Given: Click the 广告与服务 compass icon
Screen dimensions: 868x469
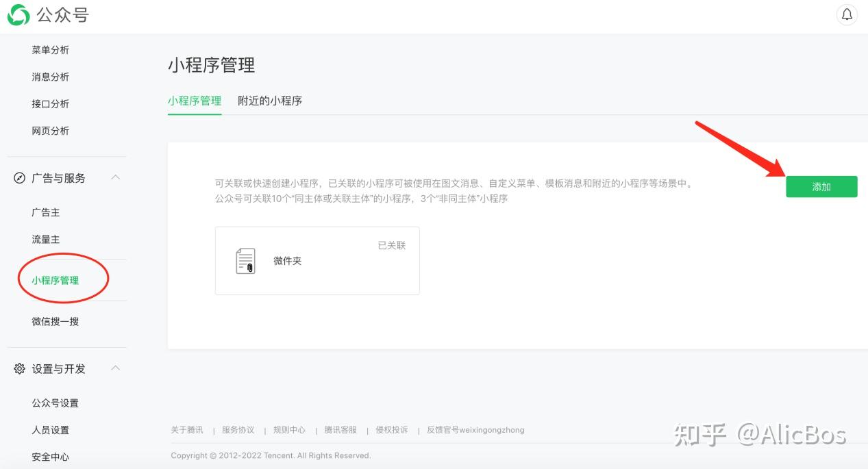Looking at the screenshot, I should [x=19, y=178].
